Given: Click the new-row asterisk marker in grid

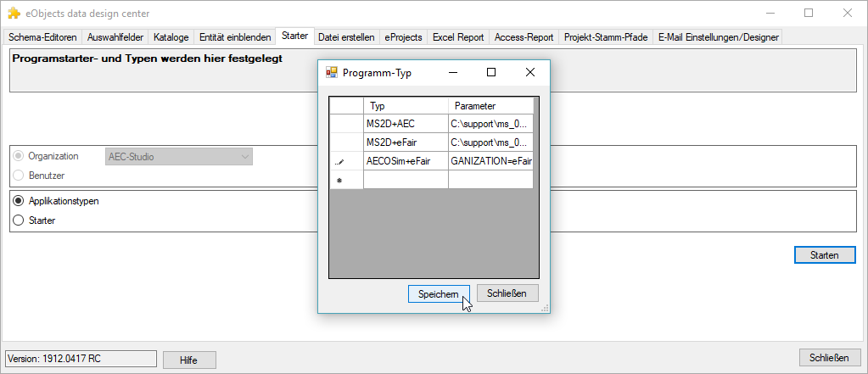Looking at the screenshot, I should (339, 181).
